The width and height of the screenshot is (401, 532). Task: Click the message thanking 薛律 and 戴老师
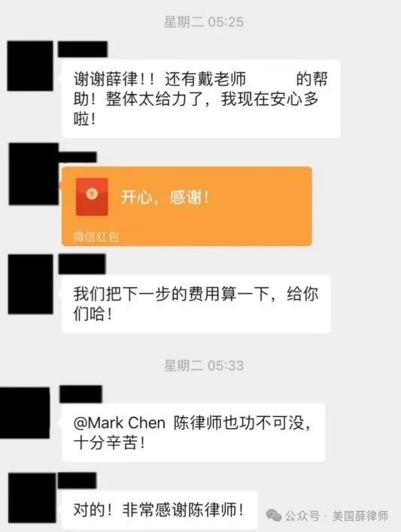(201, 98)
